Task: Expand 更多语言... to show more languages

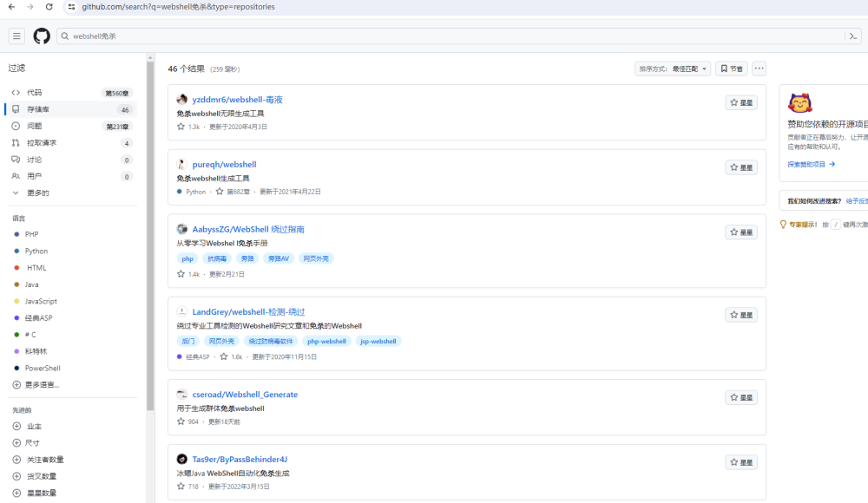Action: pos(36,384)
